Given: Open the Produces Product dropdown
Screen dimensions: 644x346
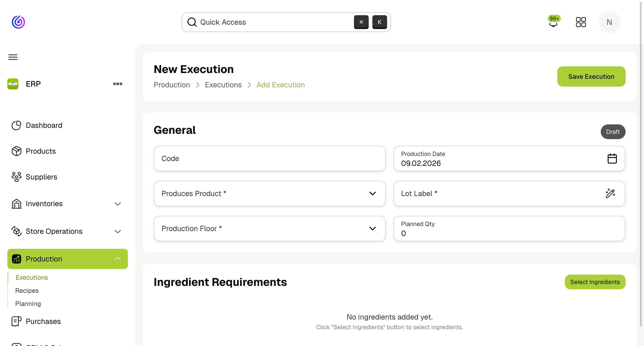Looking at the screenshot, I should pyautogui.click(x=373, y=193).
